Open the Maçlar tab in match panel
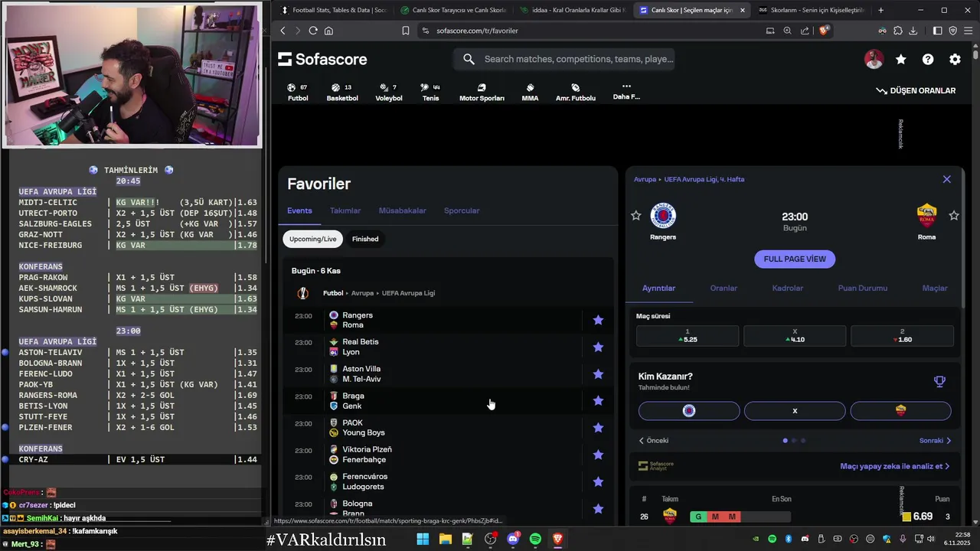The width and height of the screenshot is (980, 551). tap(935, 289)
